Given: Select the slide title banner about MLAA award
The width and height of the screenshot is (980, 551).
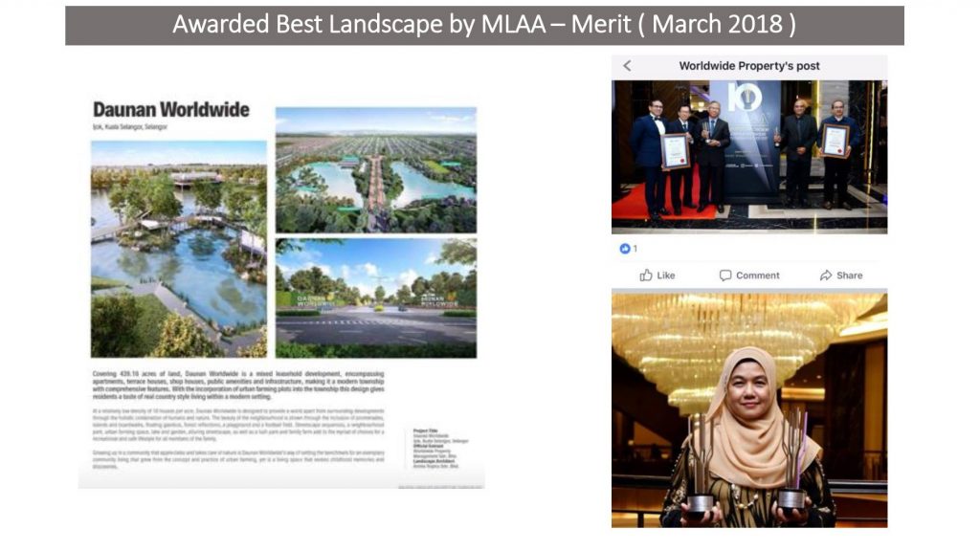Looking at the screenshot, I should point(484,25).
